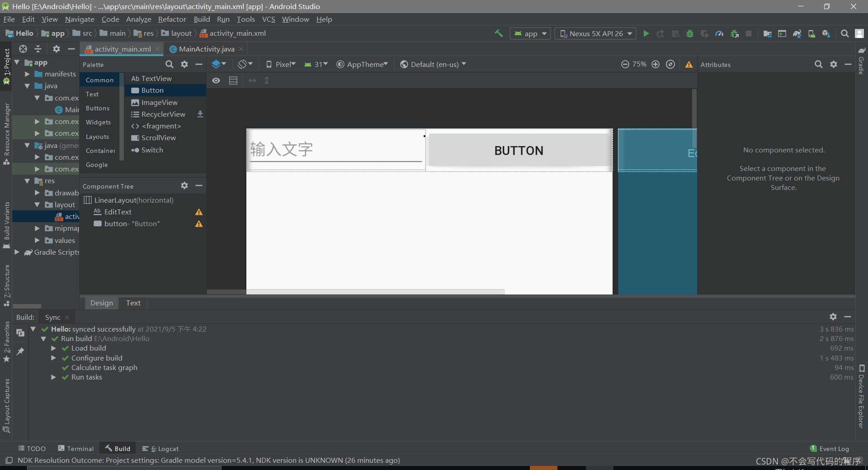Open the AVD Manager icon

811,33
